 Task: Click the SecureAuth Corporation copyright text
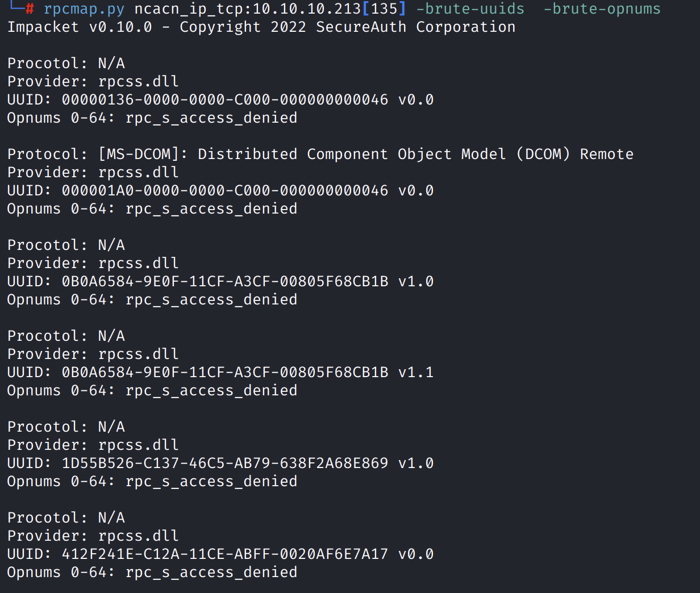coord(415,27)
